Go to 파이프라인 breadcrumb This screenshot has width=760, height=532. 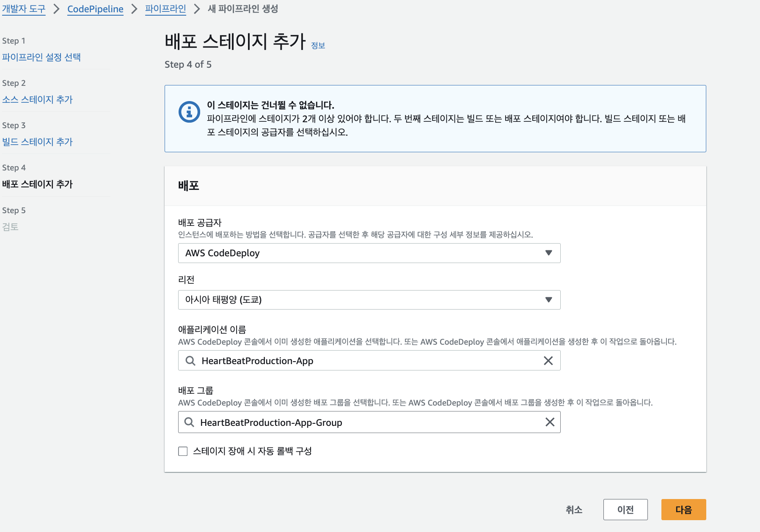pyautogui.click(x=165, y=9)
